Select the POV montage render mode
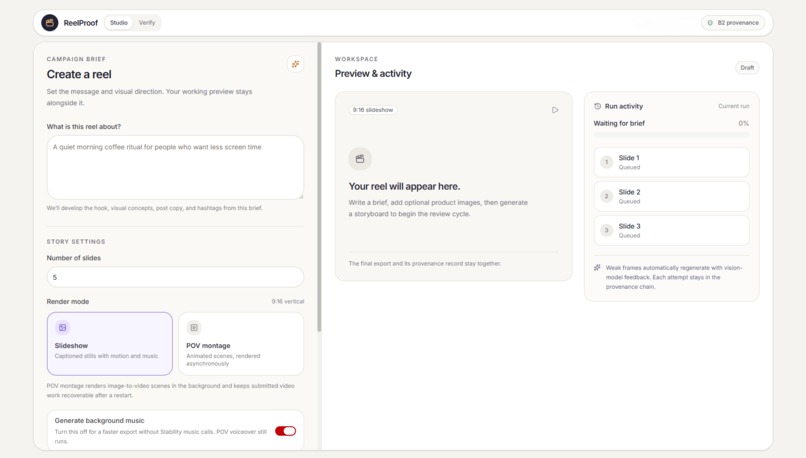Screen dimensions: 806x458 click(241, 343)
